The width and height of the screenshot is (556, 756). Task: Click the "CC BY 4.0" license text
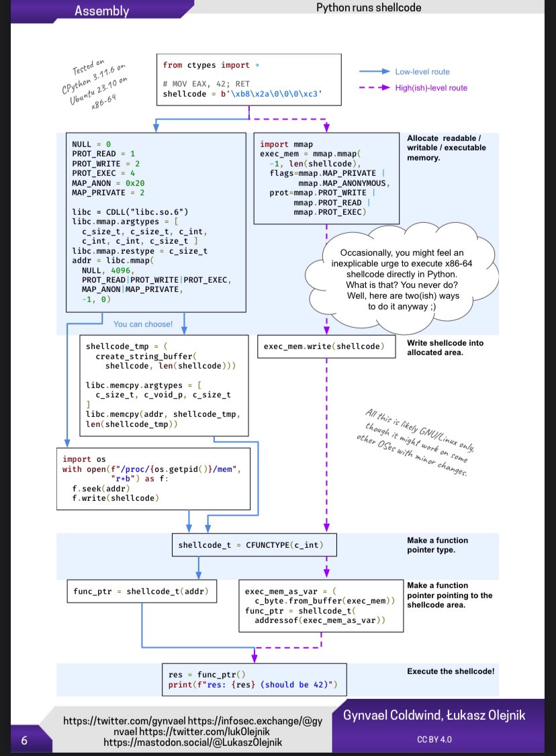(x=434, y=739)
